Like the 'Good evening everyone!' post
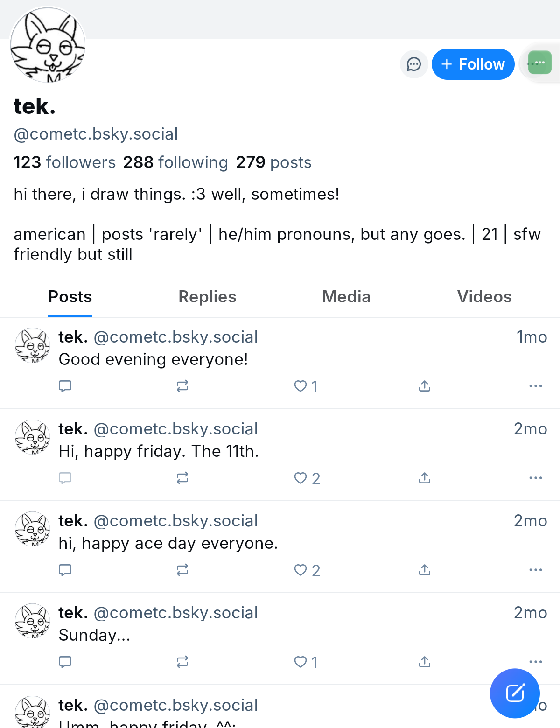 301,386
